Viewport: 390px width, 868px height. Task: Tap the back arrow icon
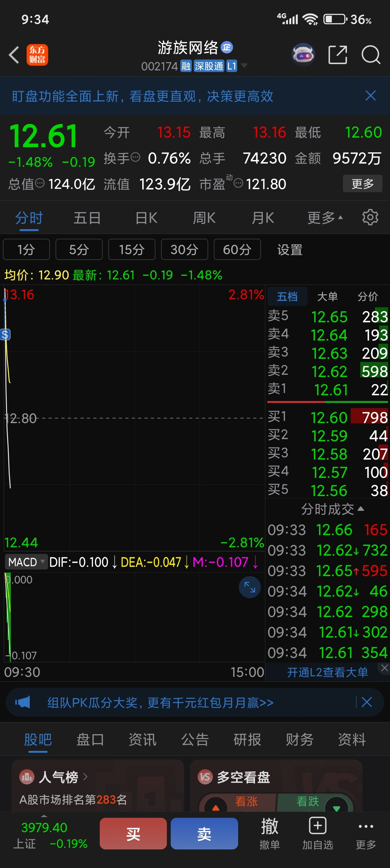tap(14, 55)
